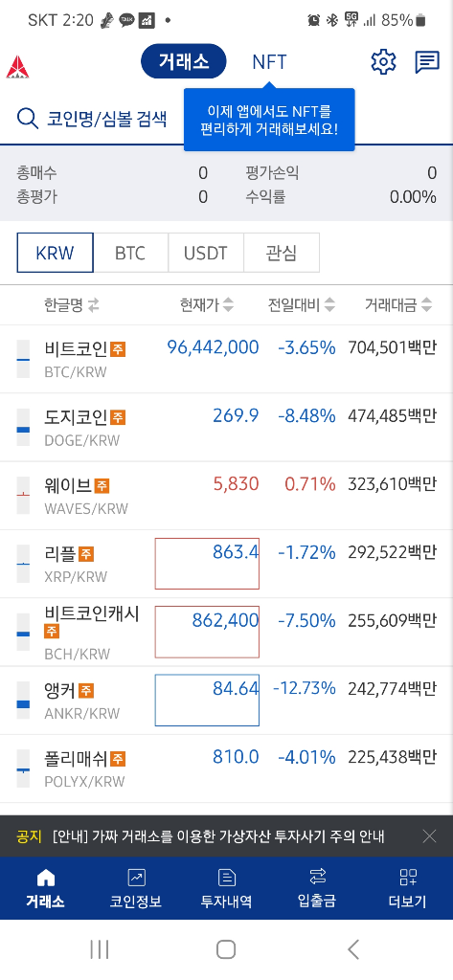The width and height of the screenshot is (453, 980).
Task: Select the 관심 favorites tab
Action: 281,253
